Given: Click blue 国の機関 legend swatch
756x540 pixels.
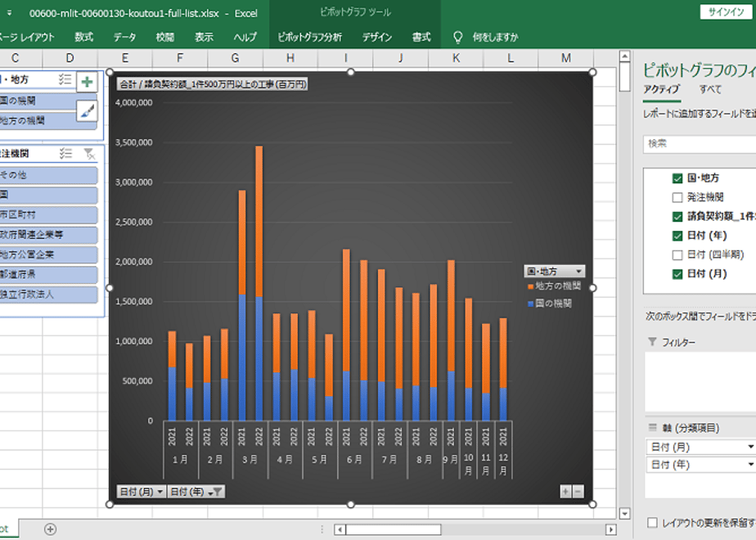Looking at the screenshot, I should (530, 304).
